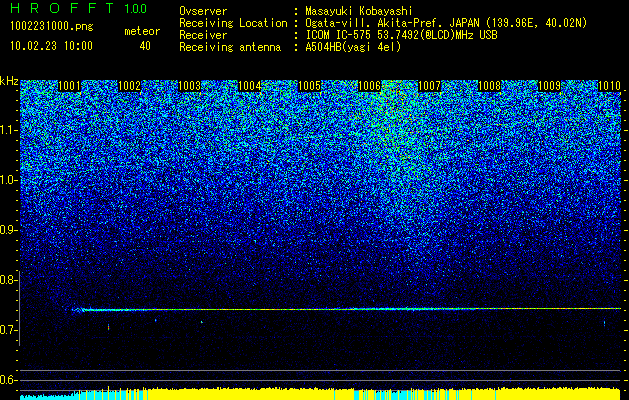Click the 0.7 kHz axis label
629x400 pixels.
click(7, 330)
